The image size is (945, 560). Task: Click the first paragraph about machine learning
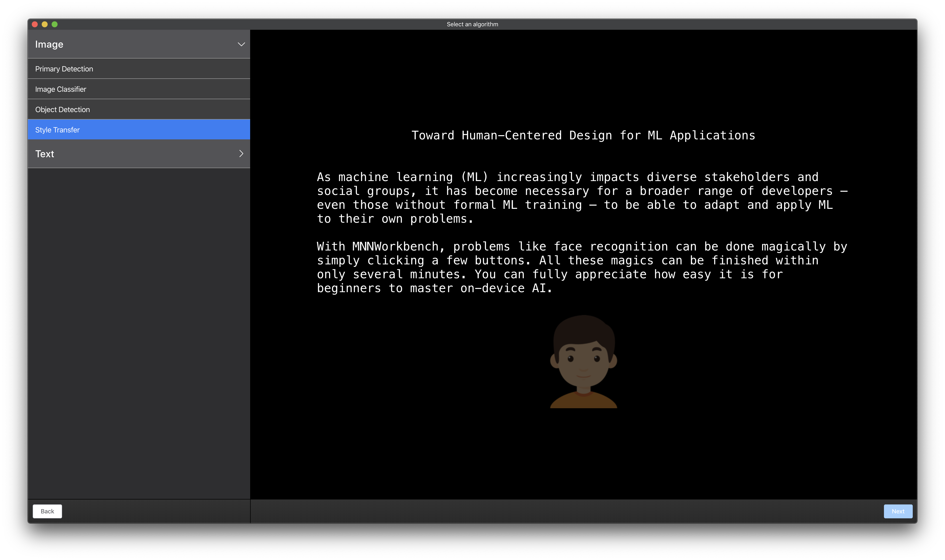coord(582,198)
